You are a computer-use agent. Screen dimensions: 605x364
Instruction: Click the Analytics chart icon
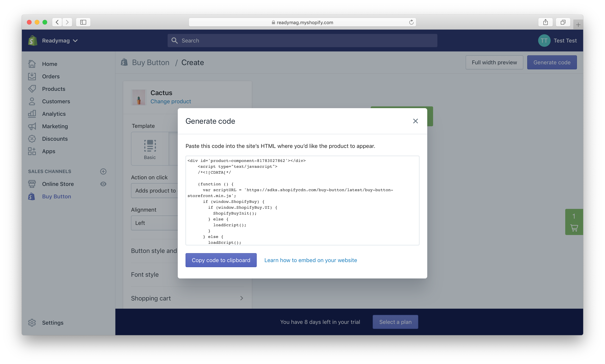tap(32, 114)
